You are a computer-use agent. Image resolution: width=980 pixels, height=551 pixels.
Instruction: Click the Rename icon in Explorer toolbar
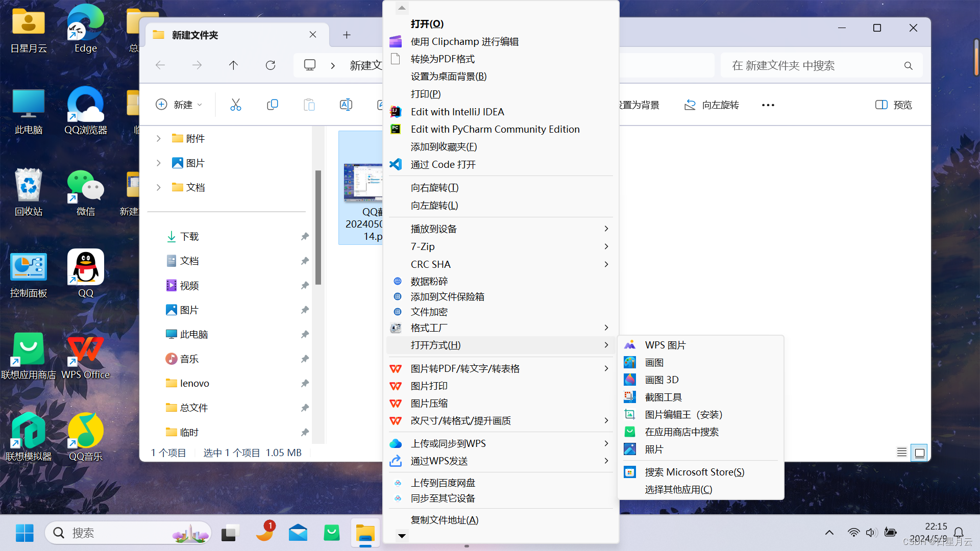tap(346, 105)
